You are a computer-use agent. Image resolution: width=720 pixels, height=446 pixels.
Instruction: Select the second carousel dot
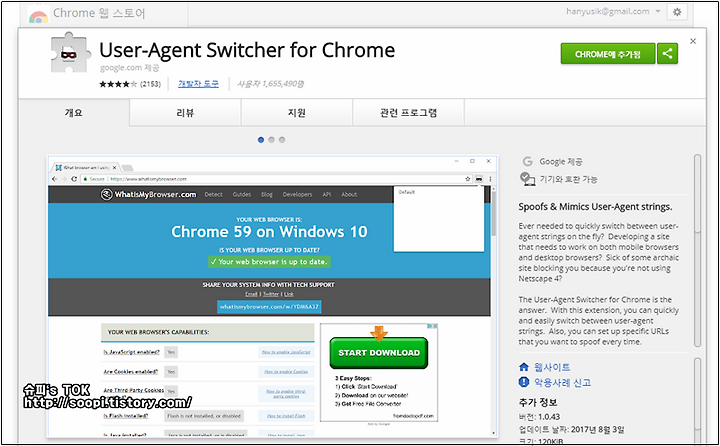(271, 140)
